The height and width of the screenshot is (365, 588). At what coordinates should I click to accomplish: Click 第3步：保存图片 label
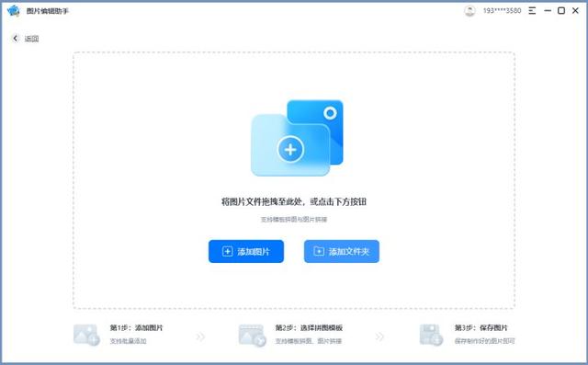point(481,328)
